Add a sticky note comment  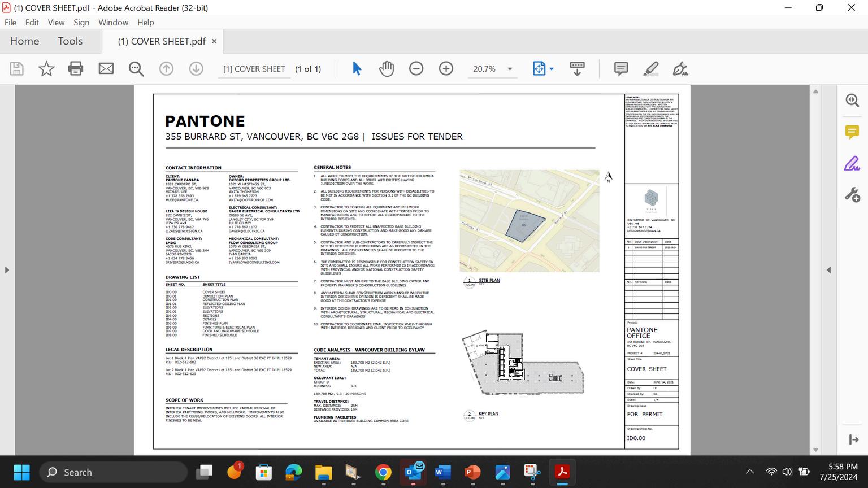[x=621, y=69]
